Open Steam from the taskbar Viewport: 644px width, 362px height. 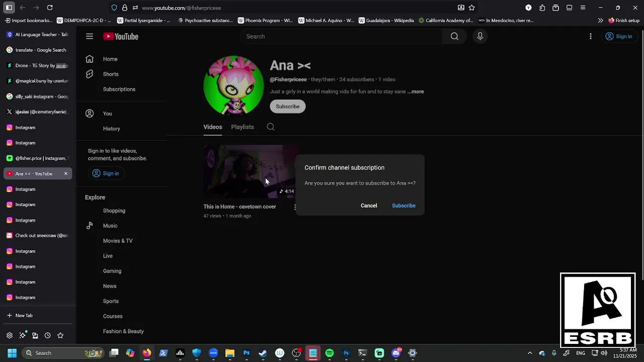click(263, 353)
